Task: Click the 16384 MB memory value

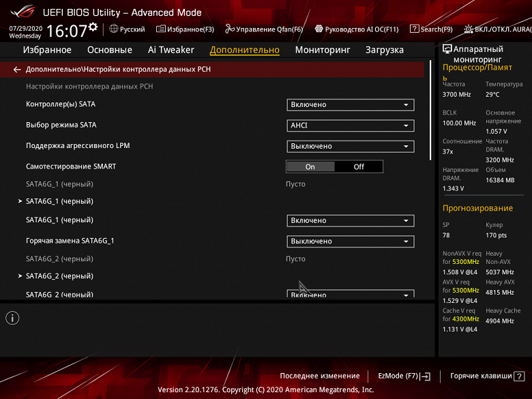Action: tap(500, 180)
